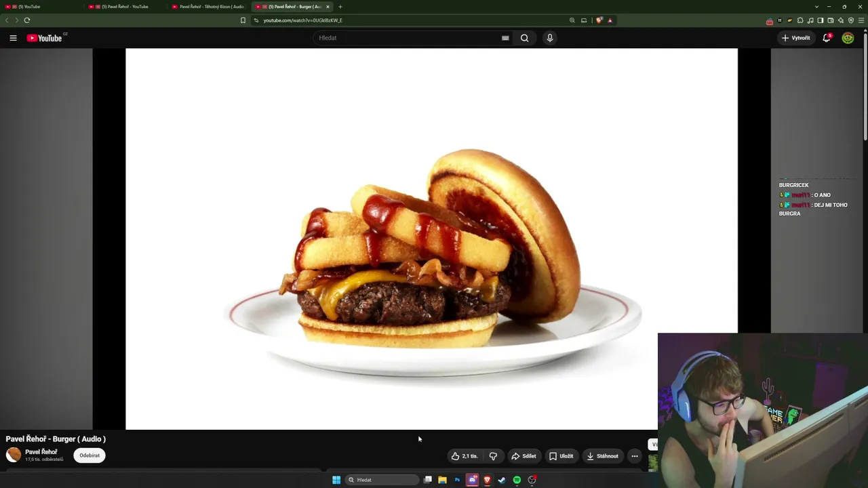
Task: Switch to the '(5) YouTube' tab
Action: click(x=42, y=7)
